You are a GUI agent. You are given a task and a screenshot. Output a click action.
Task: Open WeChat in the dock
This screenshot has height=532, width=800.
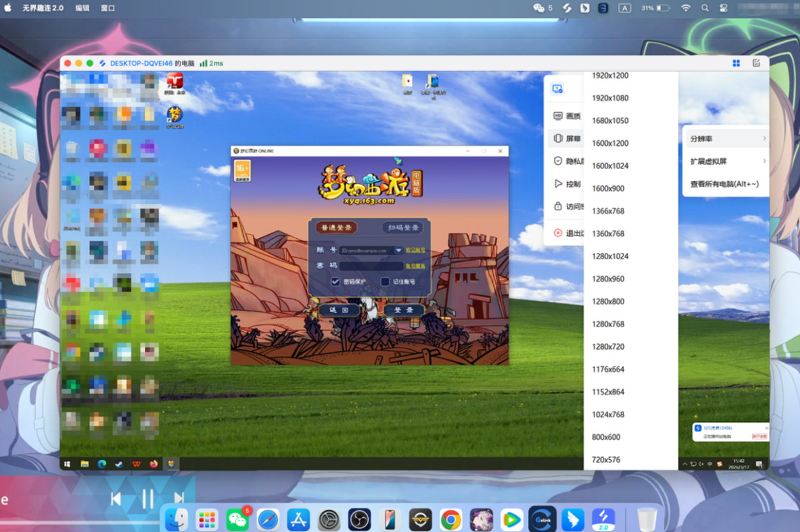pyautogui.click(x=237, y=519)
